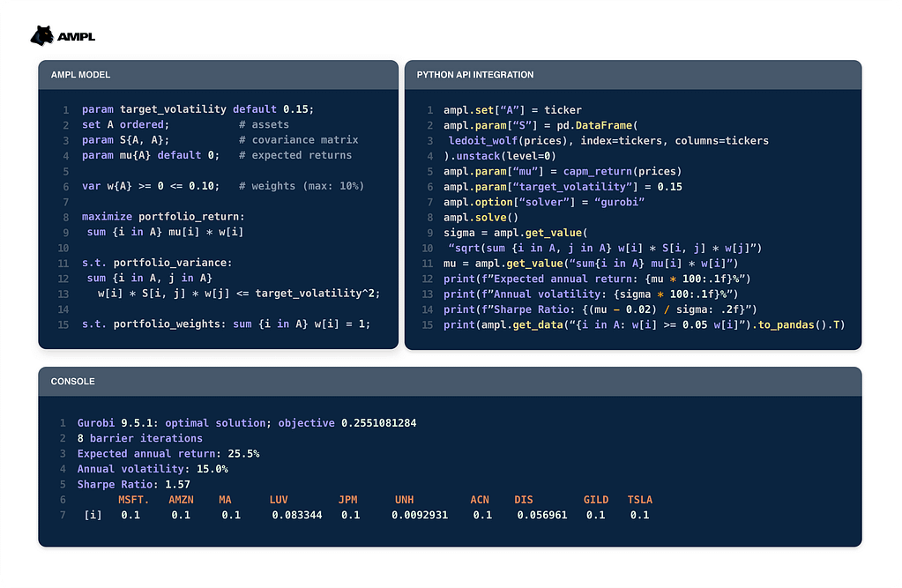Click the 's.t. portfolio_weights' constraint line
This screenshot has width=902, height=588.
click(226, 324)
